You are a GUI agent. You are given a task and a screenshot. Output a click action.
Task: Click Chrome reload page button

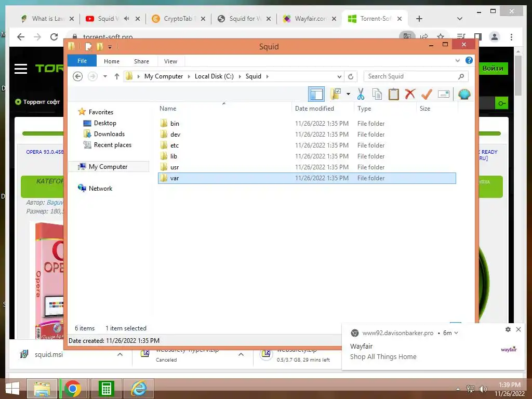[x=54, y=37]
